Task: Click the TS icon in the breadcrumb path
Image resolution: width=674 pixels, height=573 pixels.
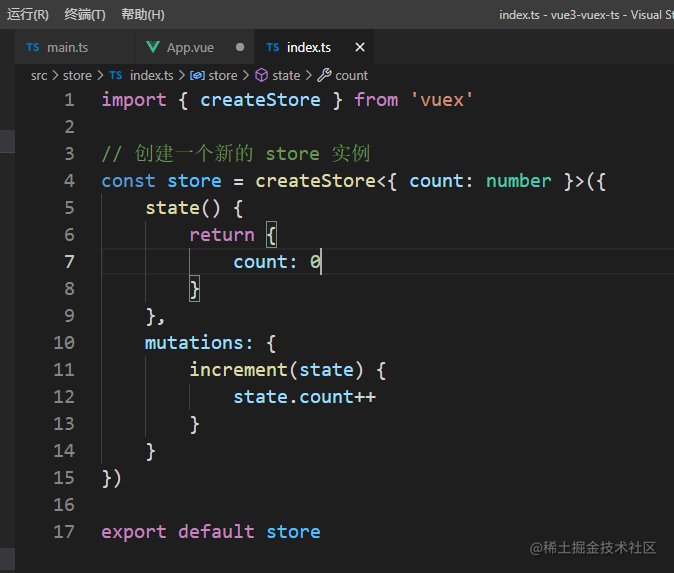Action: [x=116, y=76]
